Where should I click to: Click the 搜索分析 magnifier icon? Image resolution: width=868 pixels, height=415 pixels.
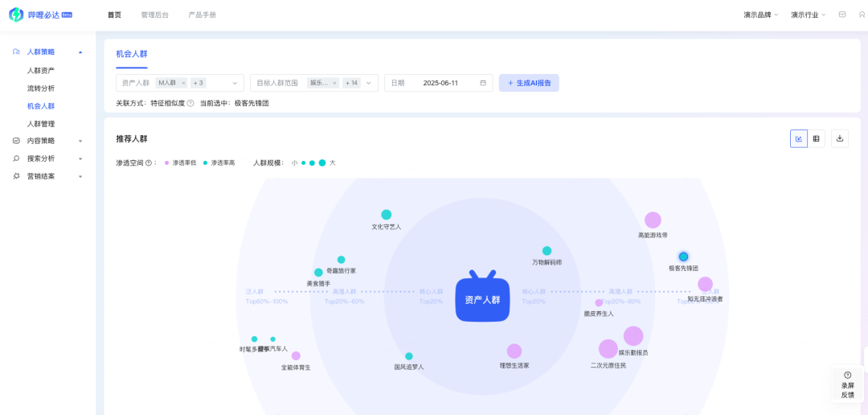pyautogui.click(x=16, y=158)
